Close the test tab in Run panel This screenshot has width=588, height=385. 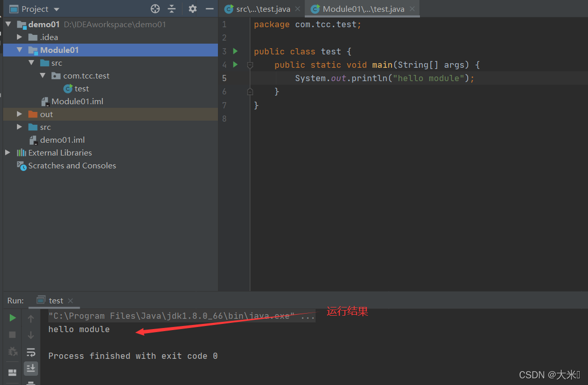pyautogui.click(x=70, y=301)
